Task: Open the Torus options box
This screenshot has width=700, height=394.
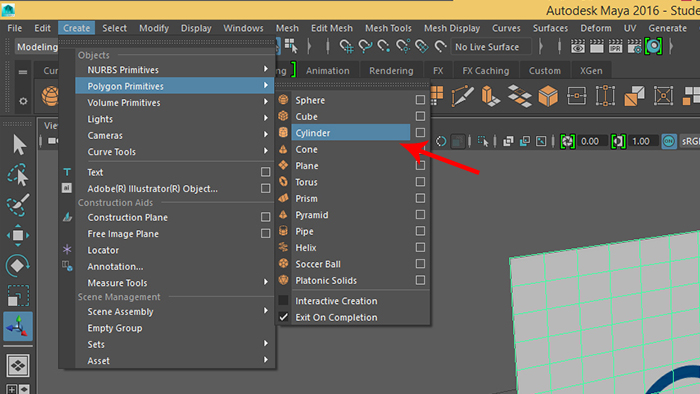Action: click(x=420, y=182)
